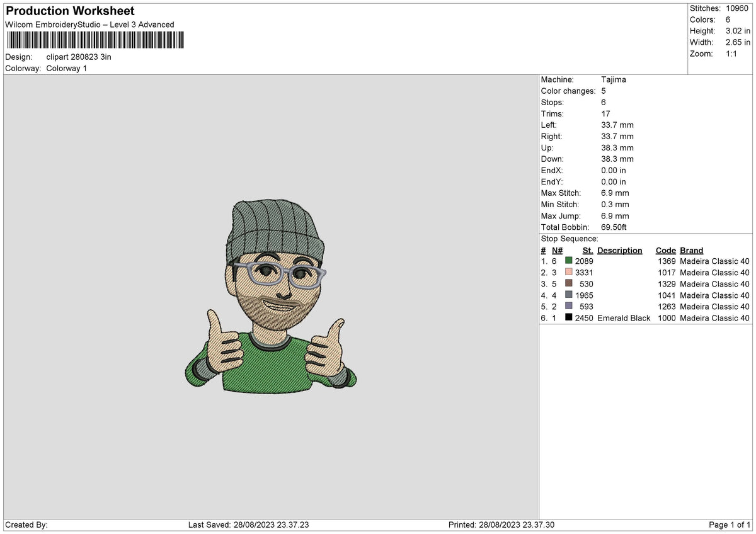Screen dimensions: 756x534
Task: Click stitch count 3331 in stop sequence
Action: click(584, 273)
